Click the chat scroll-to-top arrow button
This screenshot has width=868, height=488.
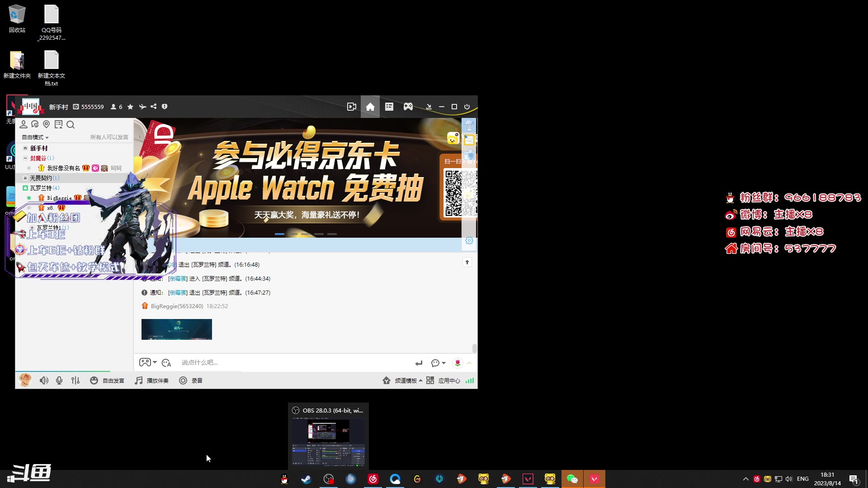click(467, 262)
